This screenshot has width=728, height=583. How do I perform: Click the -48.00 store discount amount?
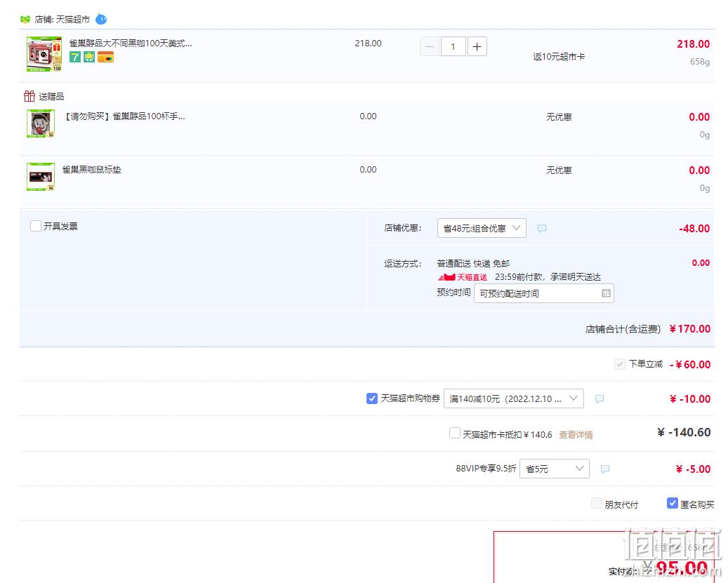(694, 228)
